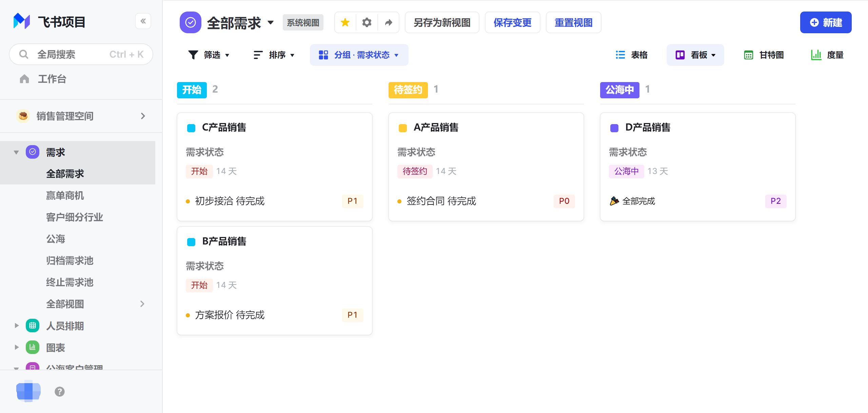Click the 人员排期 green calendar icon

[x=33, y=326]
